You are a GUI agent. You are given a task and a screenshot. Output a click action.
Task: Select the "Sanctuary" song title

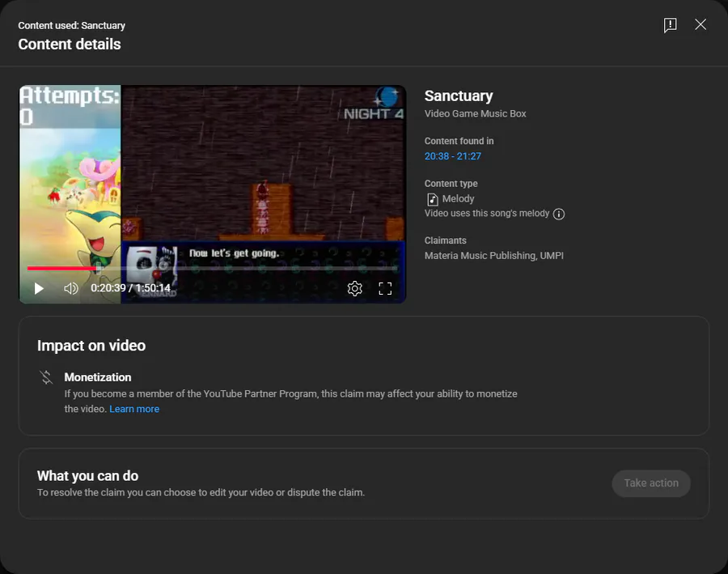click(x=459, y=96)
